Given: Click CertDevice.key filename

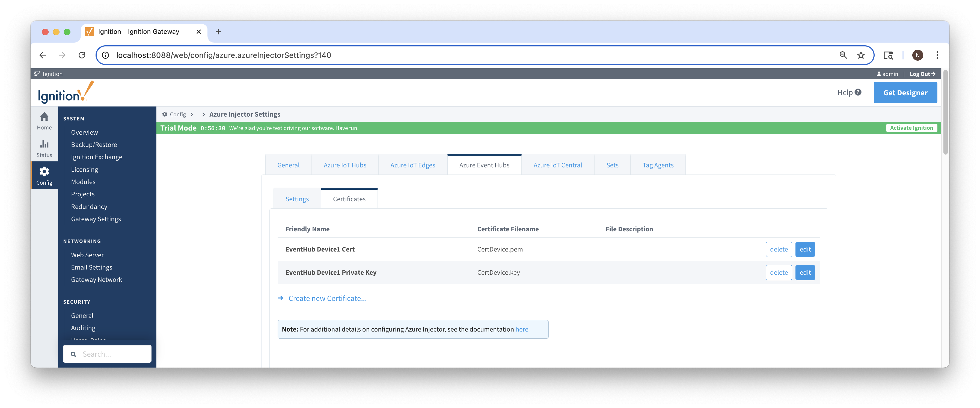Looking at the screenshot, I should tap(498, 272).
